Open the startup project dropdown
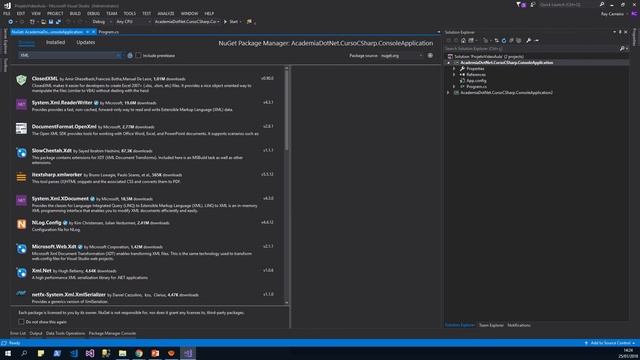Image resolution: width=640 pixels, height=360 pixels. coord(187,22)
